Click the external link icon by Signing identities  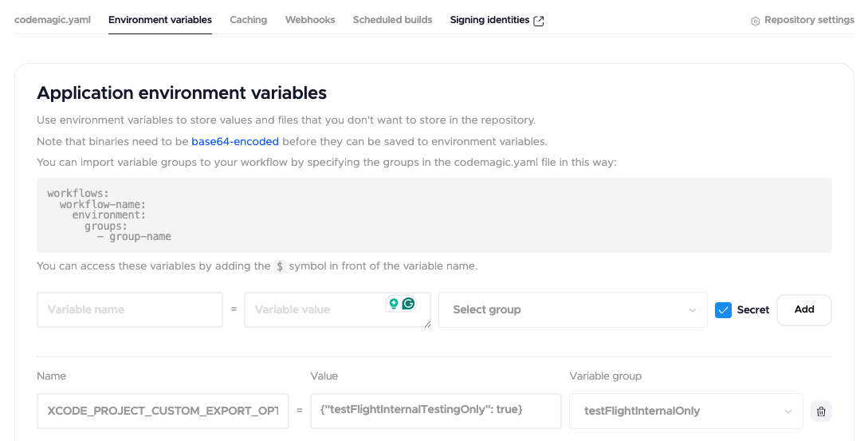pyautogui.click(x=539, y=21)
